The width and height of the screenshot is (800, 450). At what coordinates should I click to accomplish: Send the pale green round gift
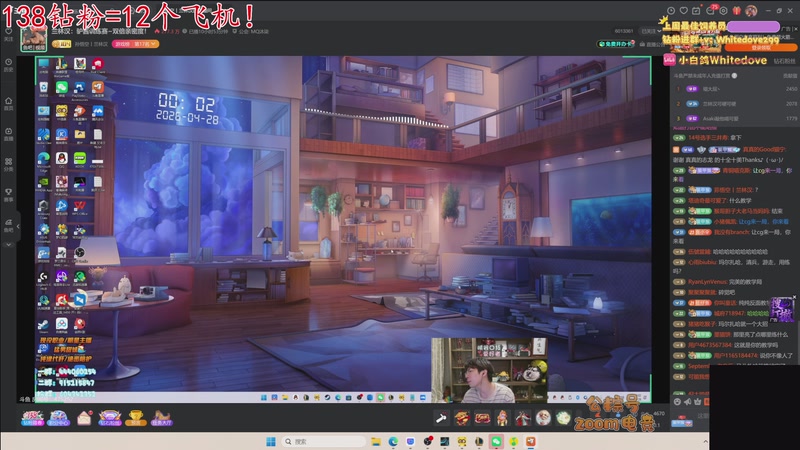pyautogui.click(x=563, y=418)
